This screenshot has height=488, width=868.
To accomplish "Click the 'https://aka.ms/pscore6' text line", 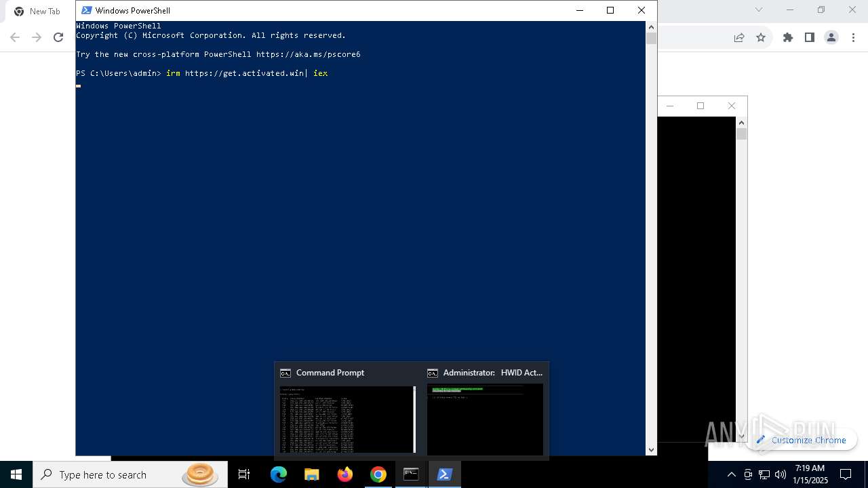I will click(x=308, y=54).
